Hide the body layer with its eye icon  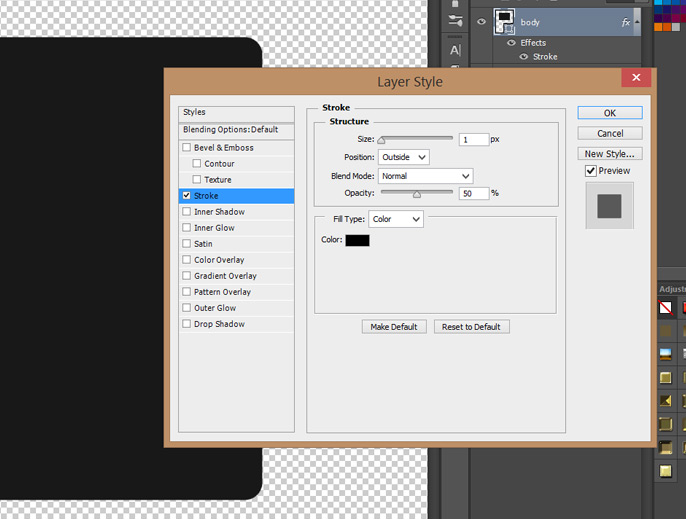[x=481, y=21]
